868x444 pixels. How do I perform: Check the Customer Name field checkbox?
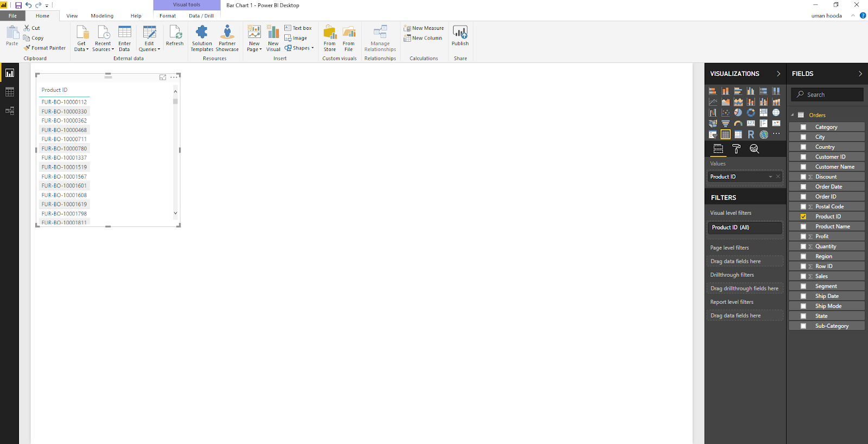click(803, 167)
